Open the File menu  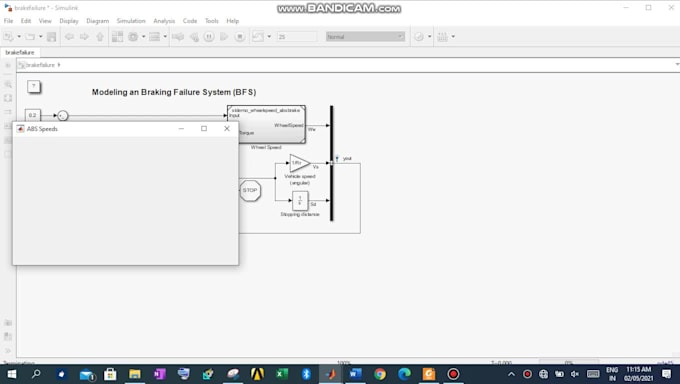[8, 21]
